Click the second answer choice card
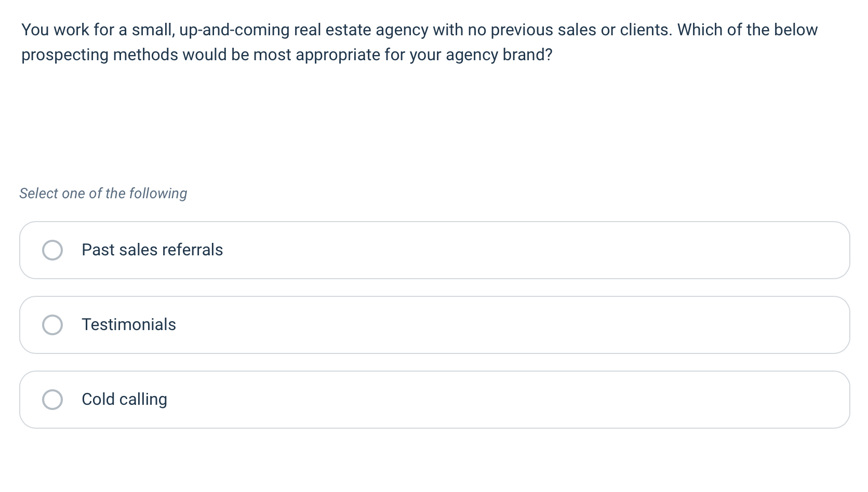Screen dimensions: 868x492 (x=434, y=325)
